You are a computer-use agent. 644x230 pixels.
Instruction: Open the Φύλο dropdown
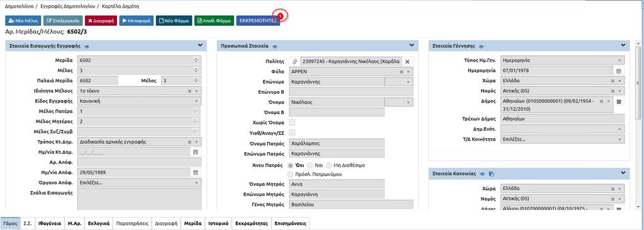(x=408, y=72)
